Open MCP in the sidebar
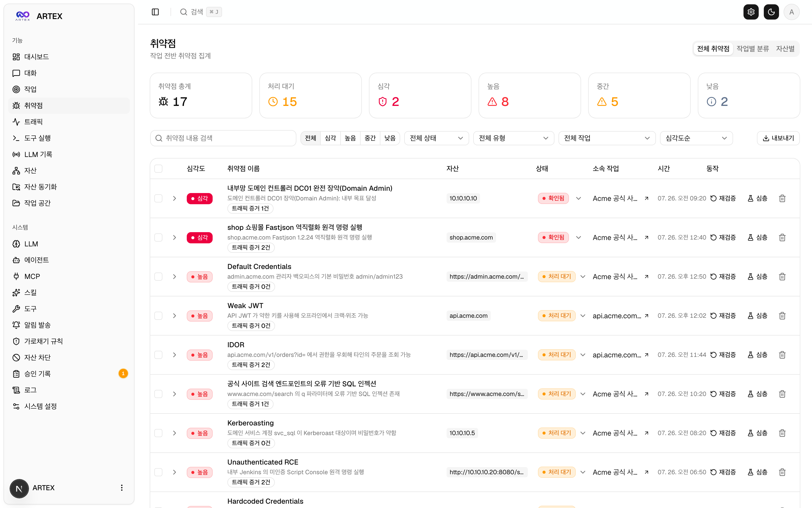This screenshot has width=812, height=508. [69, 276]
